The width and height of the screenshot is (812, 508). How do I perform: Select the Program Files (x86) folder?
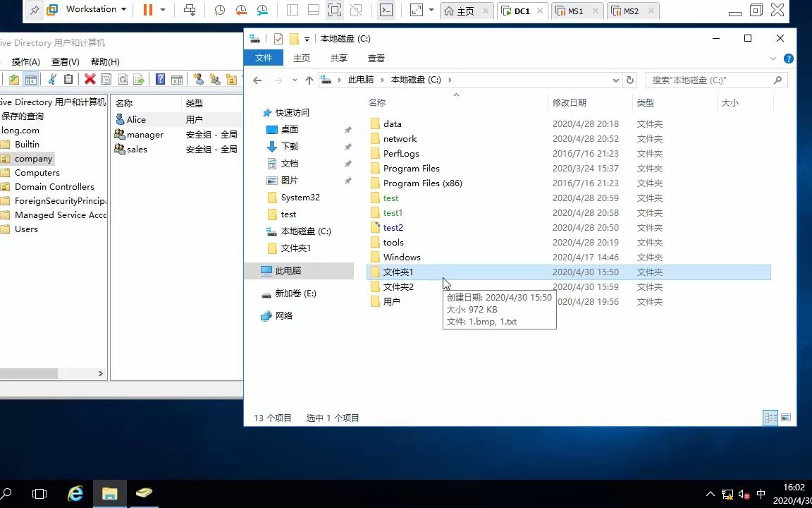(423, 183)
